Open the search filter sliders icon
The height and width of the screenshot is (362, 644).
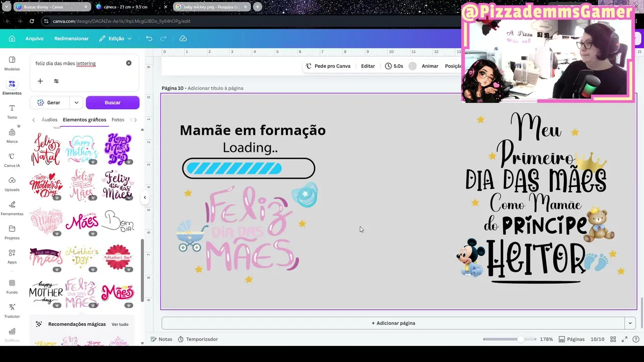[56, 81]
